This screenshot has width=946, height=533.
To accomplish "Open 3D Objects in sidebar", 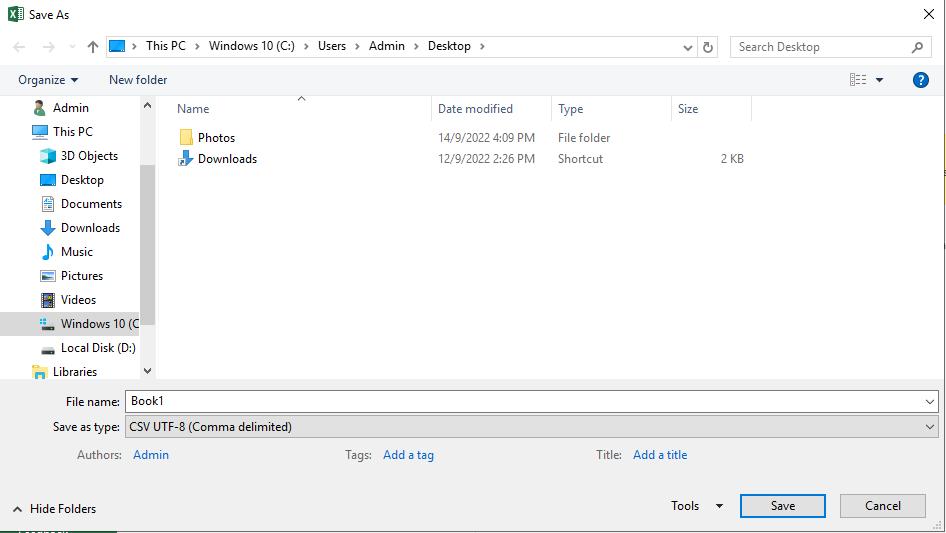I will [x=89, y=156].
